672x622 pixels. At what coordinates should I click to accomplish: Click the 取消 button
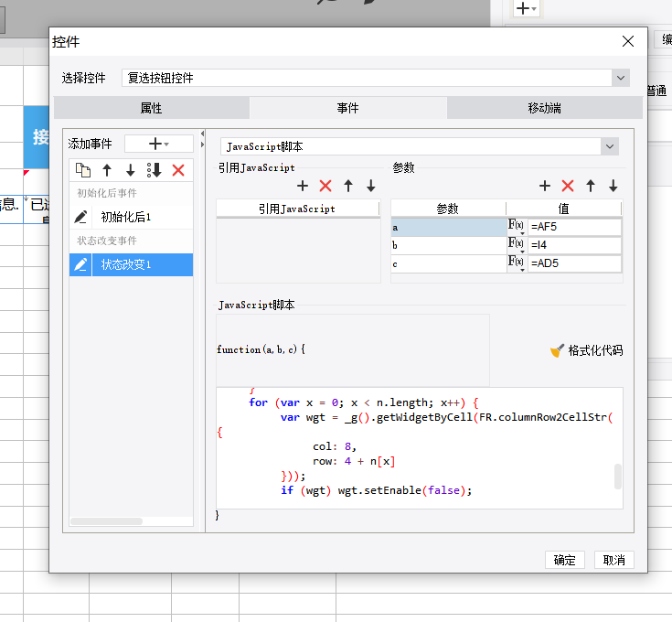point(613,560)
